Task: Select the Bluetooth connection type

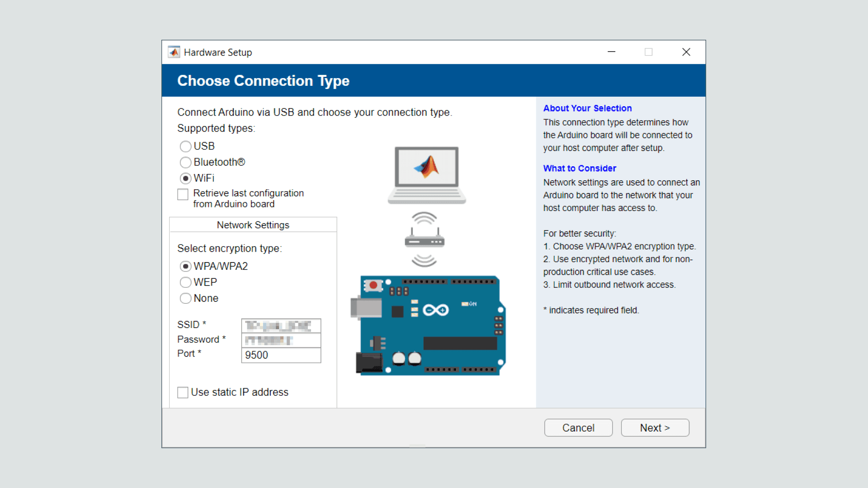Action: pyautogui.click(x=185, y=162)
